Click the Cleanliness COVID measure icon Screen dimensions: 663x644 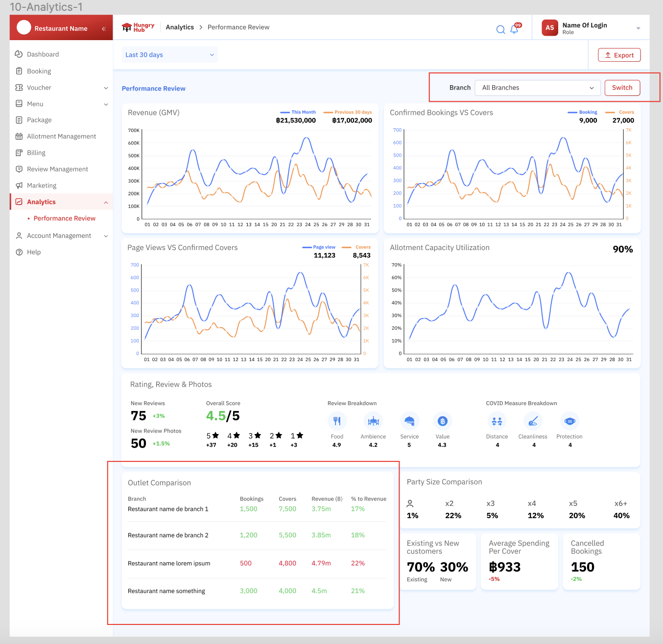pyautogui.click(x=533, y=421)
